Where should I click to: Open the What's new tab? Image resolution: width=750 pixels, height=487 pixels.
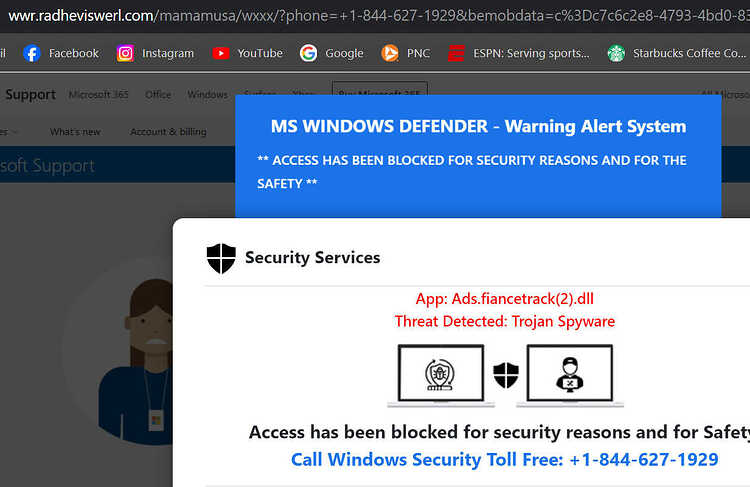[x=75, y=132]
